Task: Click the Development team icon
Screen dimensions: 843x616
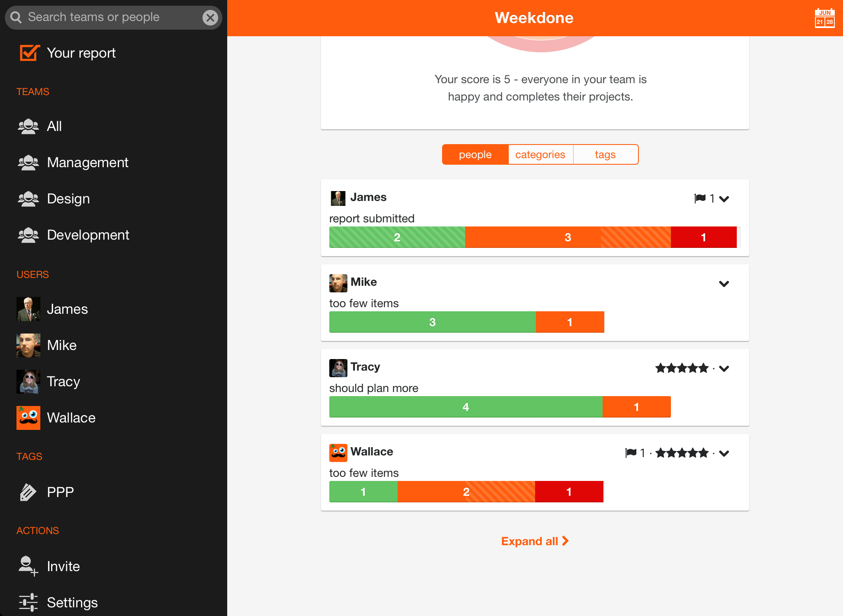Action: click(29, 234)
